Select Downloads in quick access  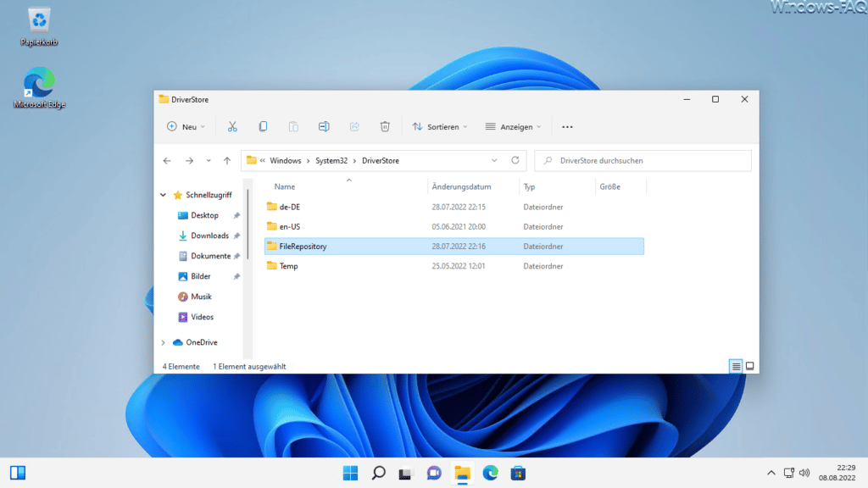[x=209, y=236]
